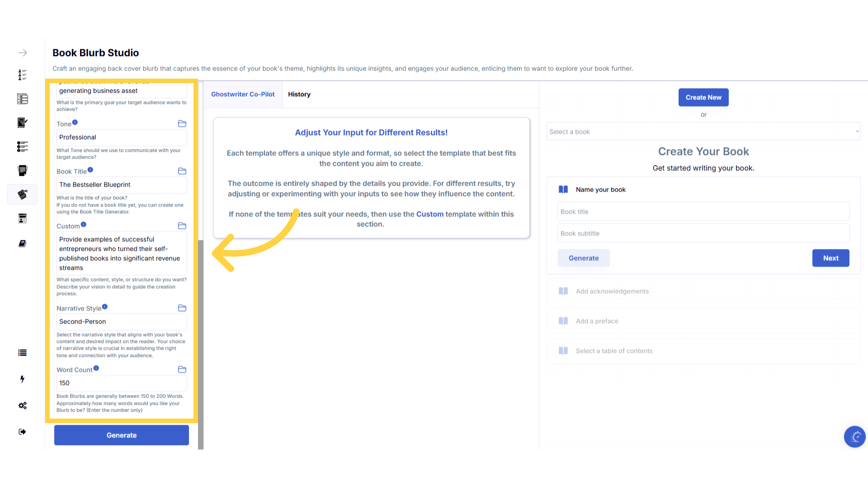Image resolution: width=868 pixels, height=488 pixels.
Task: Open the chat bubble in corner
Action: [854, 436]
